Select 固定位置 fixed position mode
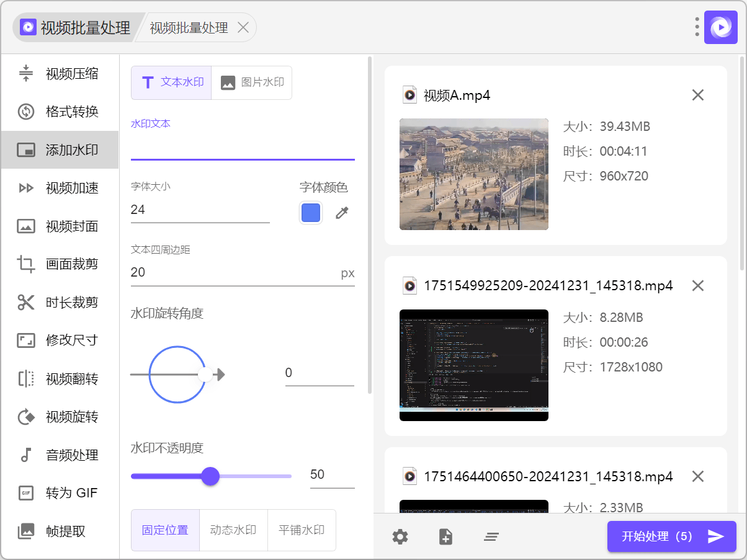Screen dimensions: 747x560 [x=165, y=530]
